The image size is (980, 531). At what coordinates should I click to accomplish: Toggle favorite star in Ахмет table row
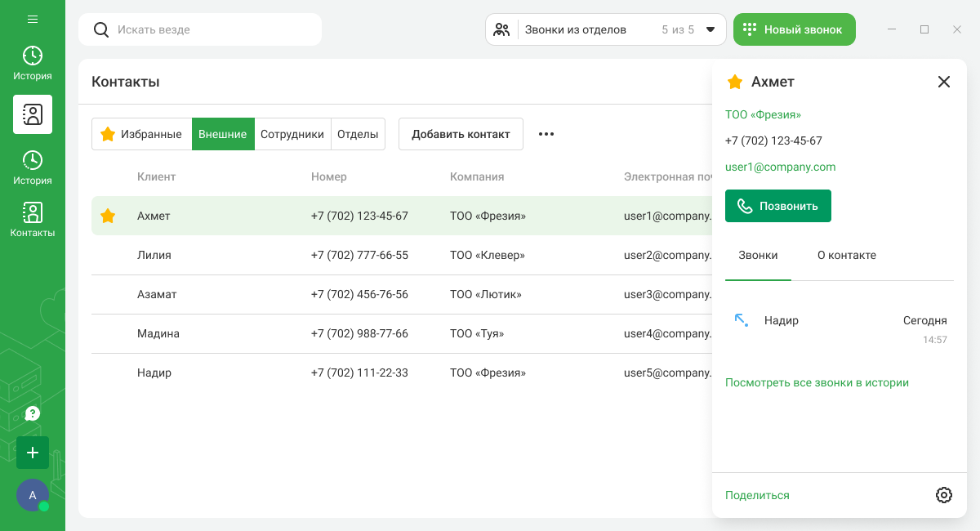point(108,216)
